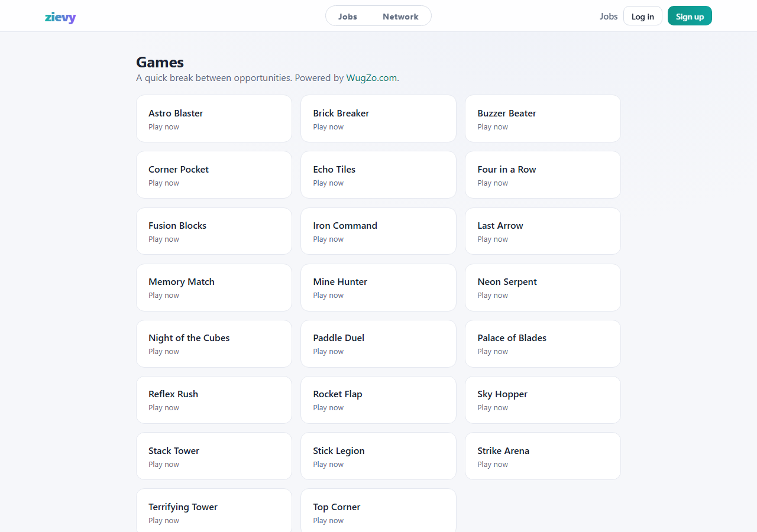Image resolution: width=757 pixels, height=532 pixels.
Task: Select the Top Corner game
Action: (378, 511)
